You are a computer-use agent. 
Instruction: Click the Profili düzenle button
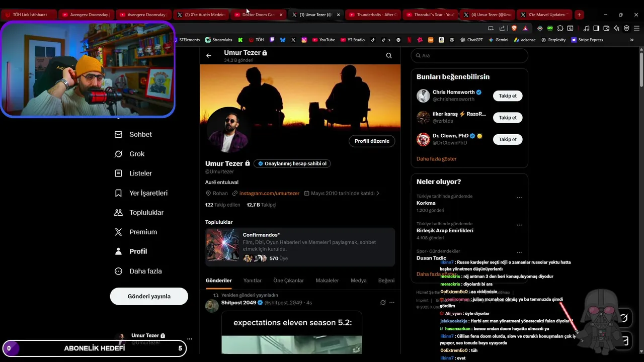click(372, 141)
